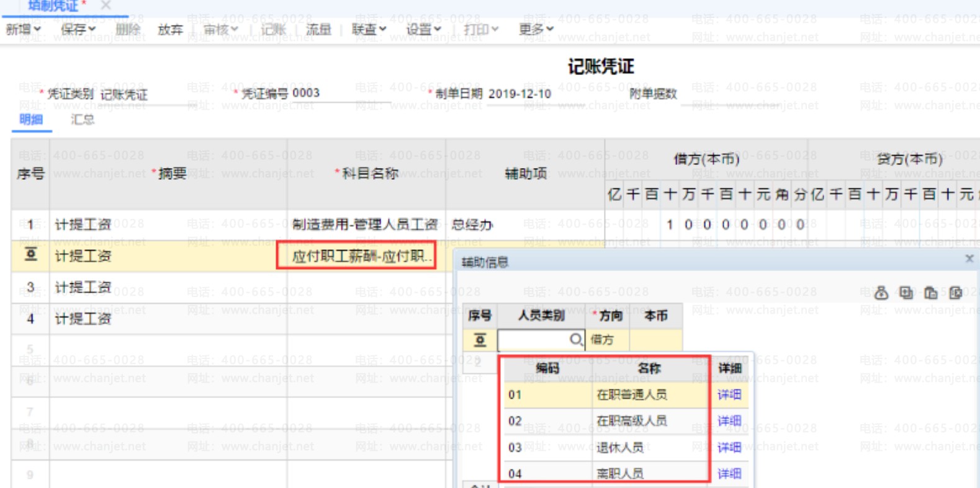This screenshot has width=980, height=488.
Task: Select 04 离职人员 in the list
Action: click(x=606, y=474)
